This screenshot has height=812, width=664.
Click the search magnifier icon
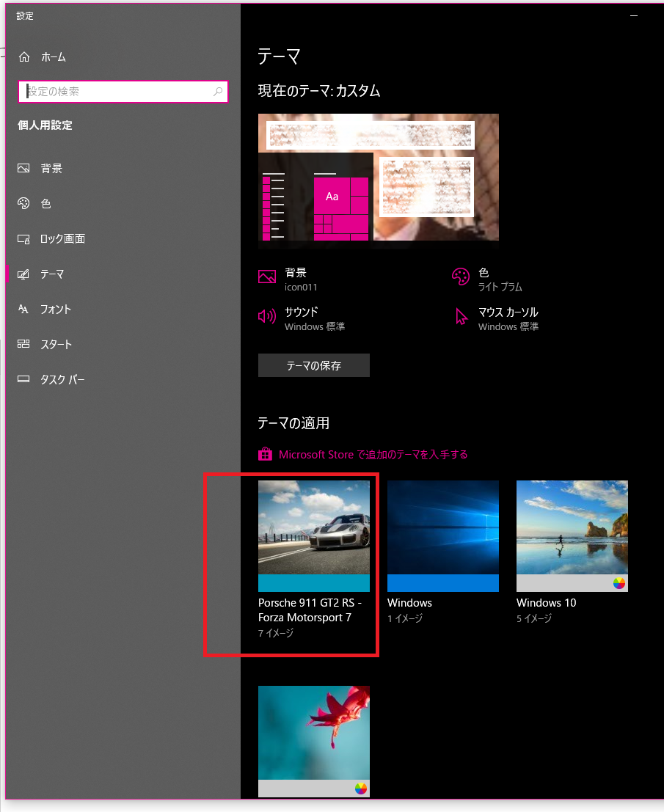click(x=218, y=92)
